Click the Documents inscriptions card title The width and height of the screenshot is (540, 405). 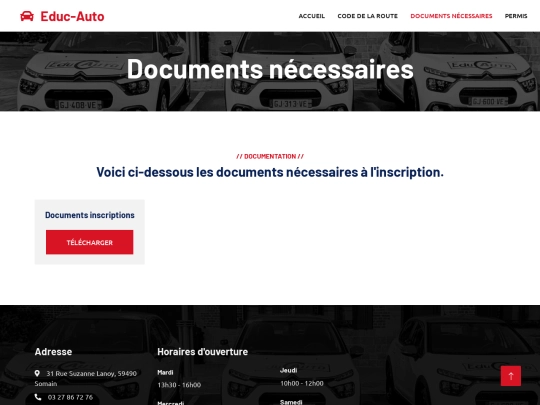click(x=90, y=215)
